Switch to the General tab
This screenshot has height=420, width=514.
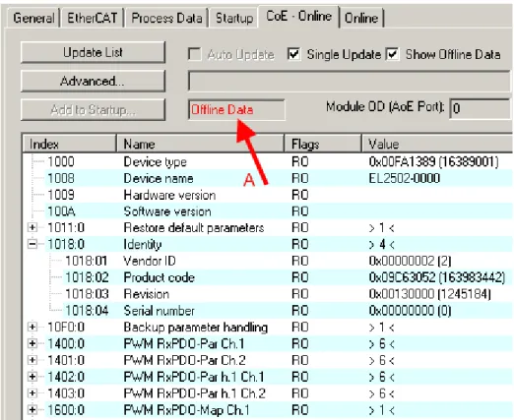33,18
